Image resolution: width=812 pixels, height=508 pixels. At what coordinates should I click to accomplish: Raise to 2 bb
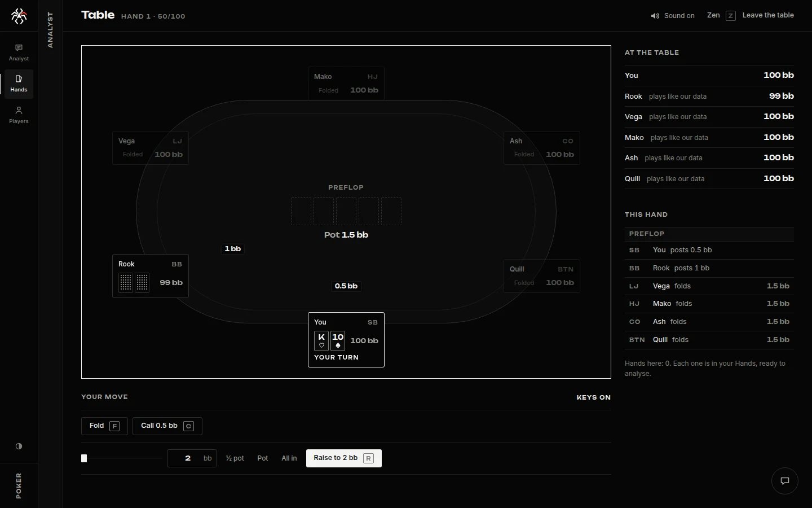point(344,458)
